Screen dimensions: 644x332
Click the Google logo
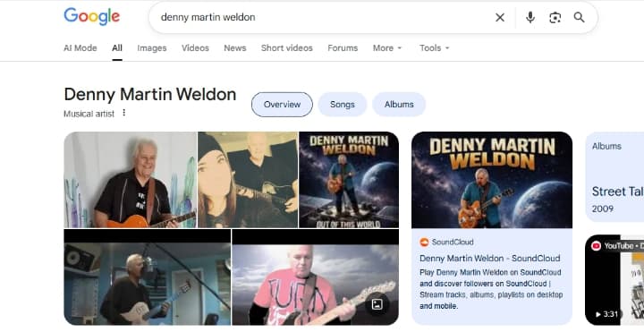click(x=92, y=17)
